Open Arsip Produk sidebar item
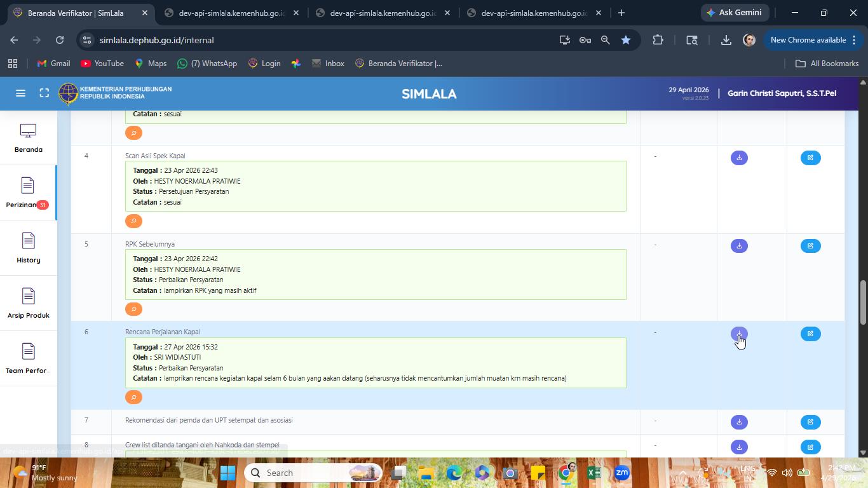The width and height of the screenshot is (868, 488). tap(28, 303)
